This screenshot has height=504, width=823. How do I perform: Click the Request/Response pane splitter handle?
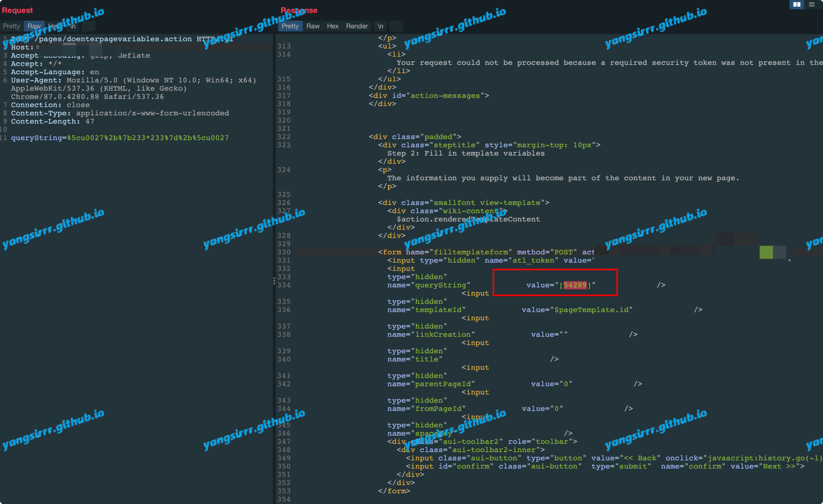(274, 281)
